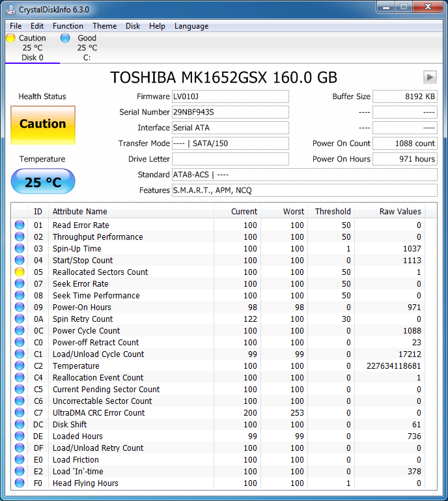Screen dimensions: 448x501
Task: Open the File menu
Action: [x=16, y=26]
